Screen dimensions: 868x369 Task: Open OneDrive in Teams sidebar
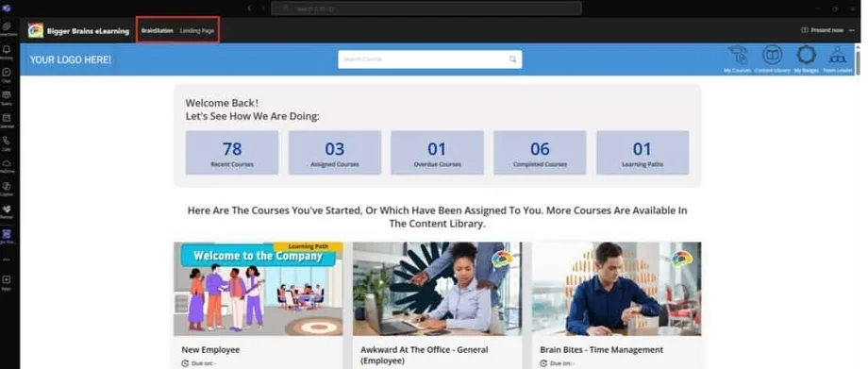click(7, 166)
